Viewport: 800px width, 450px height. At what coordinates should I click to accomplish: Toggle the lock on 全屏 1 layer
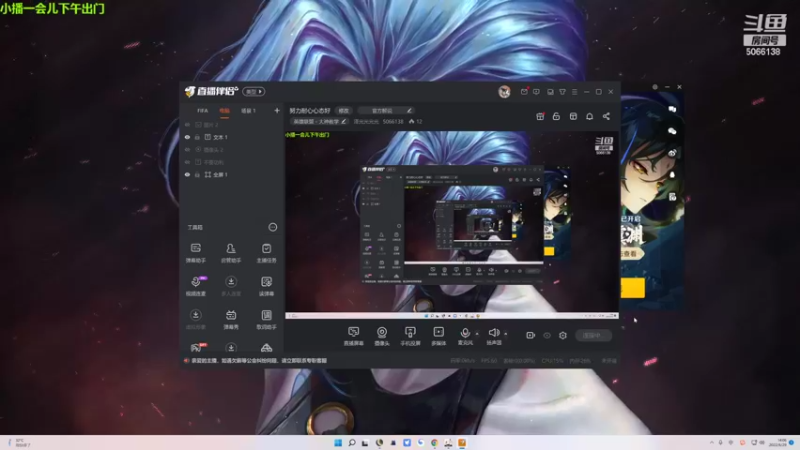(x=197, y=174)
